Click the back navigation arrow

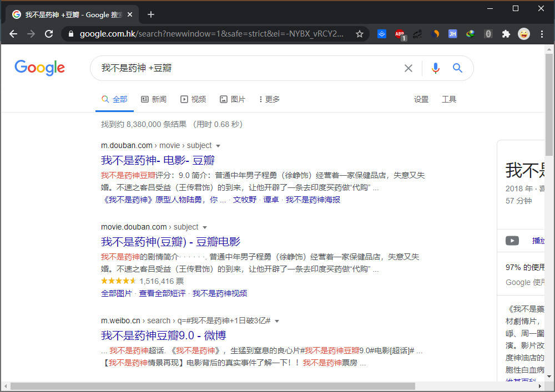tap(13, 34)
